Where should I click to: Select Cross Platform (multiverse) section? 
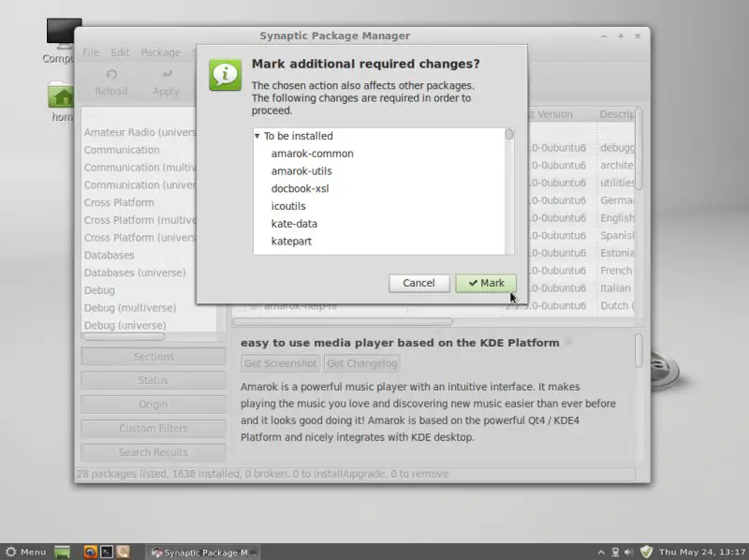140,220
